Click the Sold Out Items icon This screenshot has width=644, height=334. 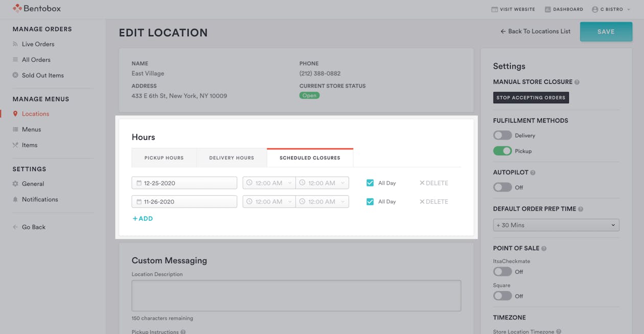[x=15, y=75]
